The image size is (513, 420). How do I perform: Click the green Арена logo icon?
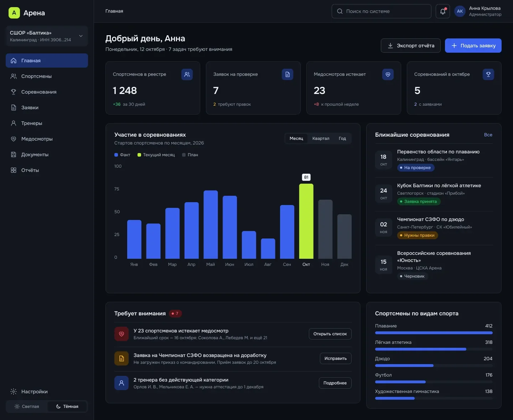point(14,13)
